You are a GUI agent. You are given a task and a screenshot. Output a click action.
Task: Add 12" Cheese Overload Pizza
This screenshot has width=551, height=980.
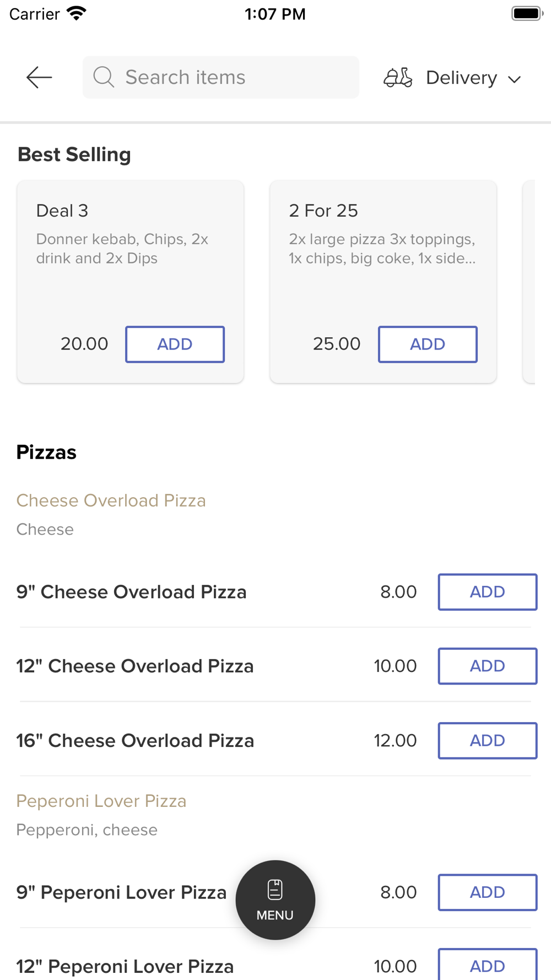tap(487, 666)
